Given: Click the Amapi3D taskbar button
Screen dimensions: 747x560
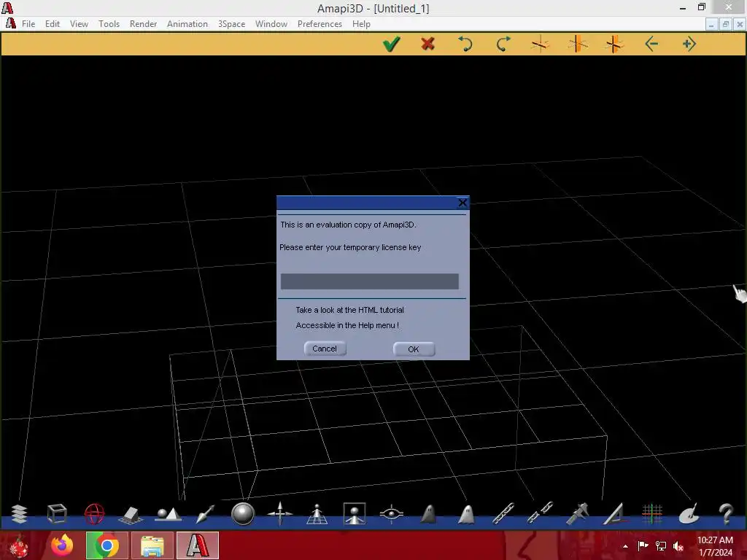Looking at the screenshot, I should tap(197, 545).
